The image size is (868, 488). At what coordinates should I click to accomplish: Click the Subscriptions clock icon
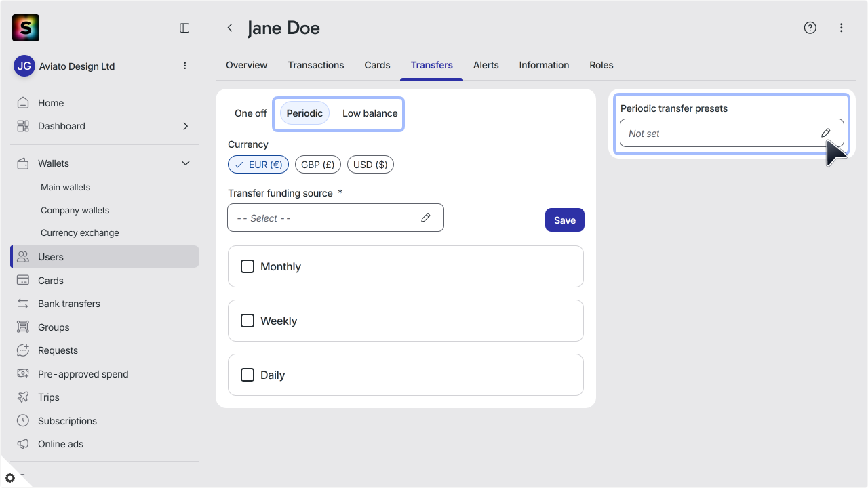click(23, 421)
